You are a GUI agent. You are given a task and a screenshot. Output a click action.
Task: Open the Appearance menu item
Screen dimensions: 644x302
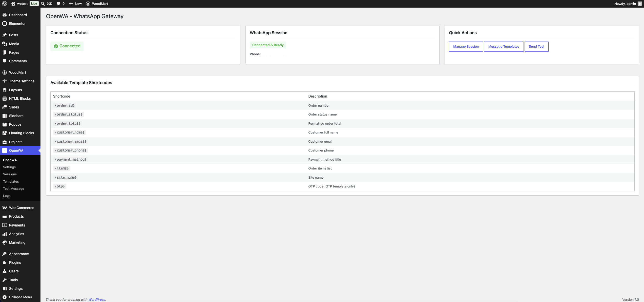20,254
